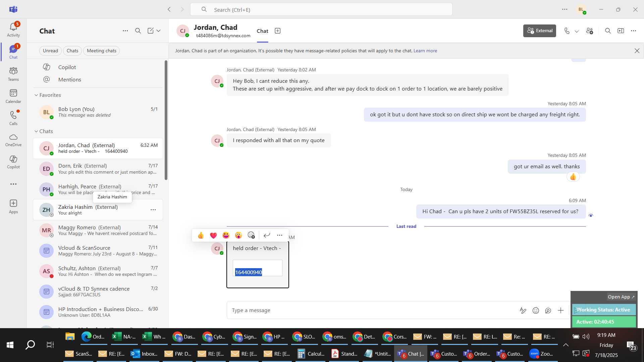This screenshot has height=362, width=644.
Task: Open Harhigh, Pearce chat
Action: point(98,189)
